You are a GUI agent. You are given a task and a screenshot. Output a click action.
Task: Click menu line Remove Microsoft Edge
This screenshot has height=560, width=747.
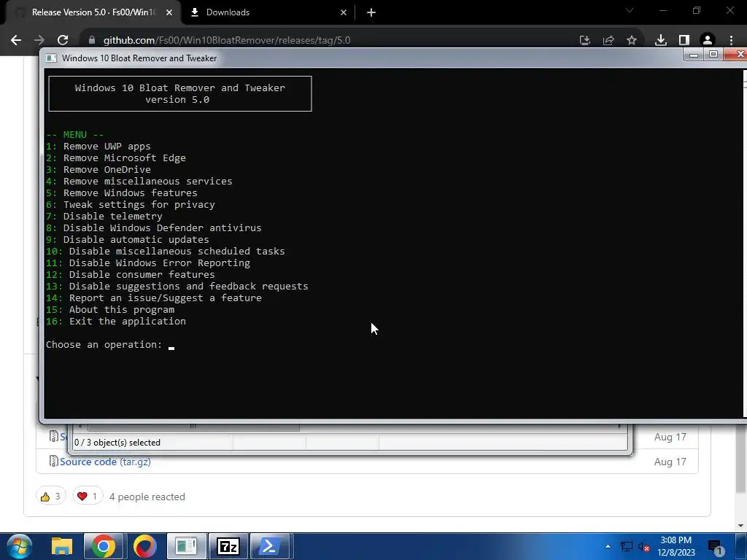[116, 158]
